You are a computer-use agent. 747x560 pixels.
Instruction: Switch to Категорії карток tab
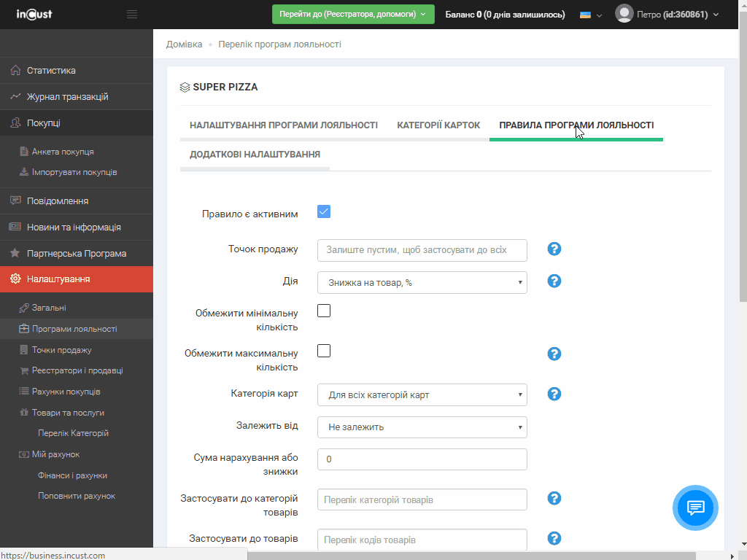[x=438, y=125]
